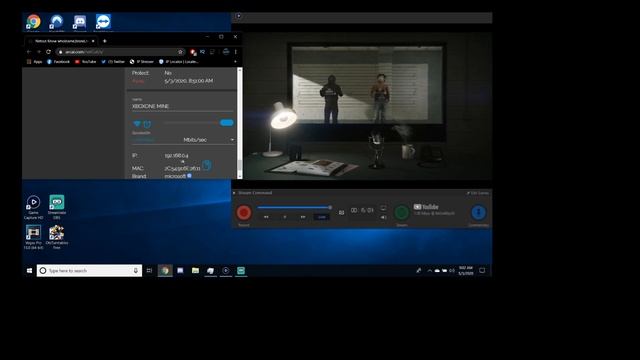
Task: Collapse the Stream Command panel triangle
Action: (234, 193)
